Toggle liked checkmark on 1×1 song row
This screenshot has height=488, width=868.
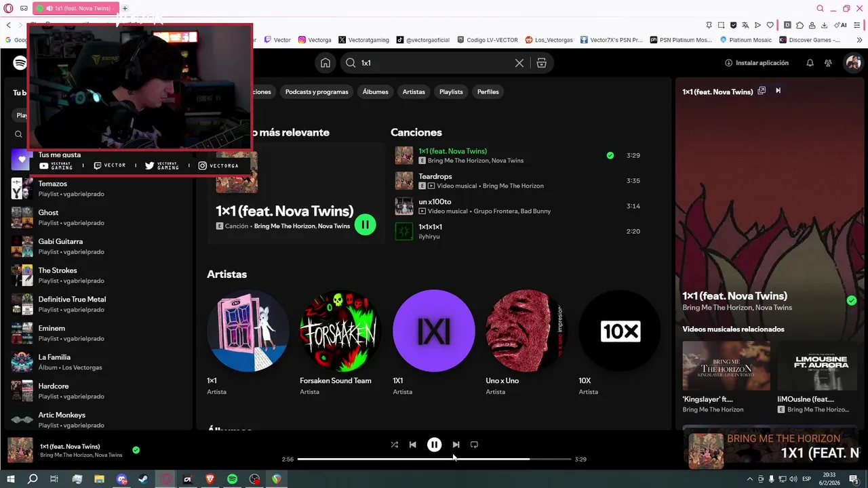pyautogui.click(x=610, y=155)
